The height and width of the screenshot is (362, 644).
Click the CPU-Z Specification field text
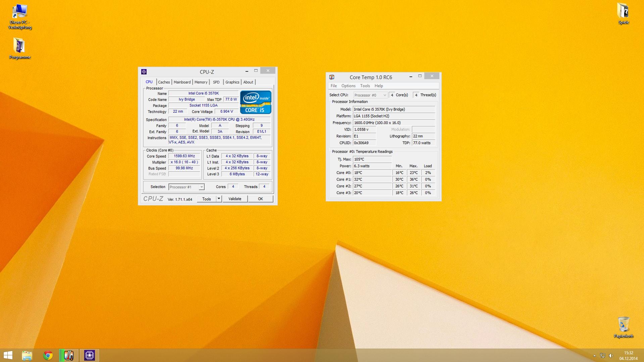pyautogui.click(x=219, y=120)
